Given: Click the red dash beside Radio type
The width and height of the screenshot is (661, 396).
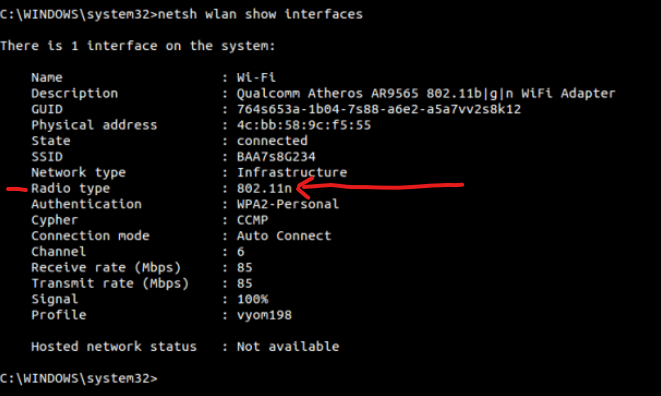Looking at the screenshot, I should pos(17,190).
